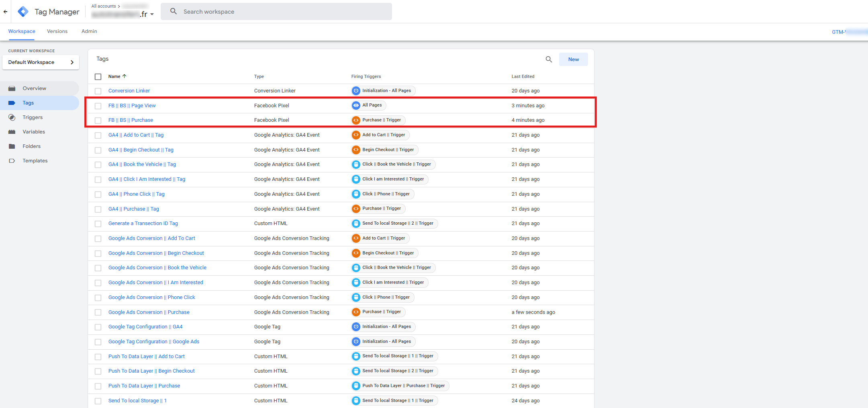
Task: Click the Search workspace input field
Action: pos(276,12)
